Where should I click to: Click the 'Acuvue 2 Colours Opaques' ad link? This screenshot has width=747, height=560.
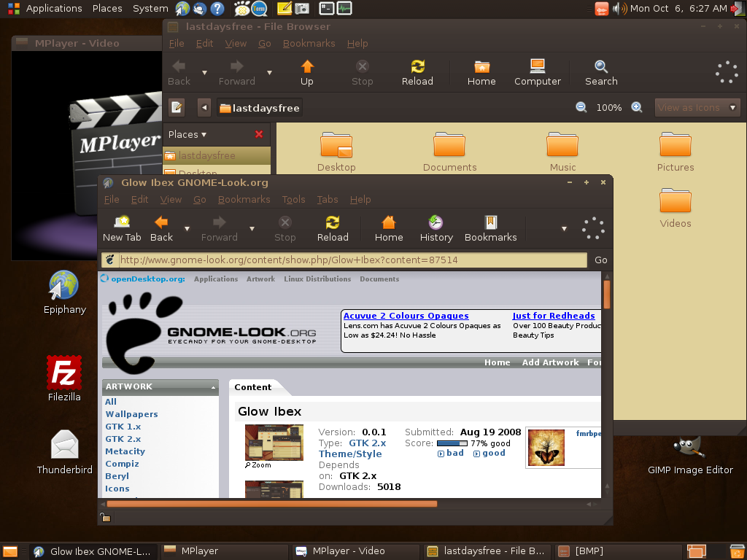(406, 316)
